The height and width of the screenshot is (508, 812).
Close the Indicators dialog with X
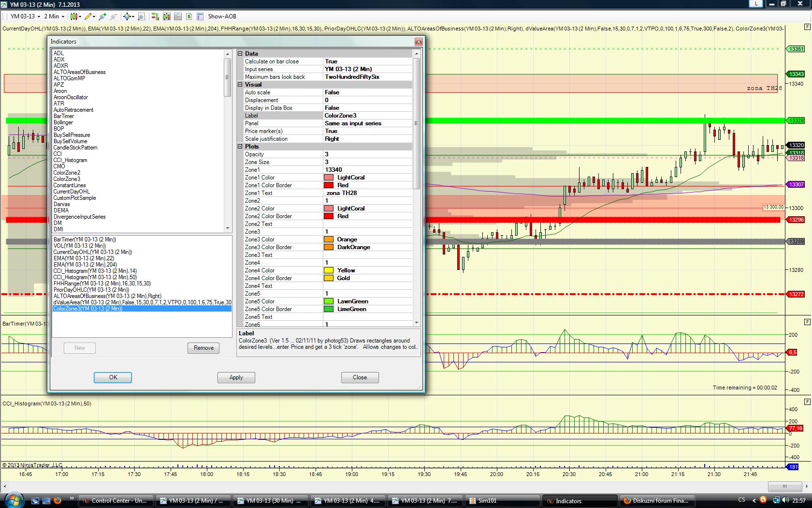pyautogui.click(x=419, y=42)
